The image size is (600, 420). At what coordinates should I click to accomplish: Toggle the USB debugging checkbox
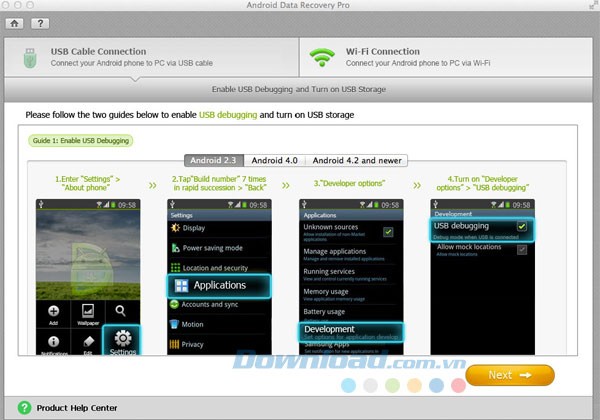point(521,227)
